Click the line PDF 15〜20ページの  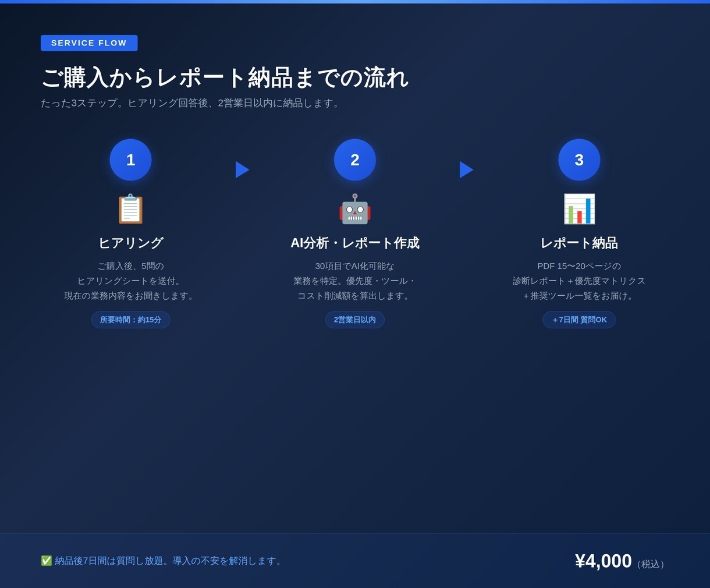579,266
